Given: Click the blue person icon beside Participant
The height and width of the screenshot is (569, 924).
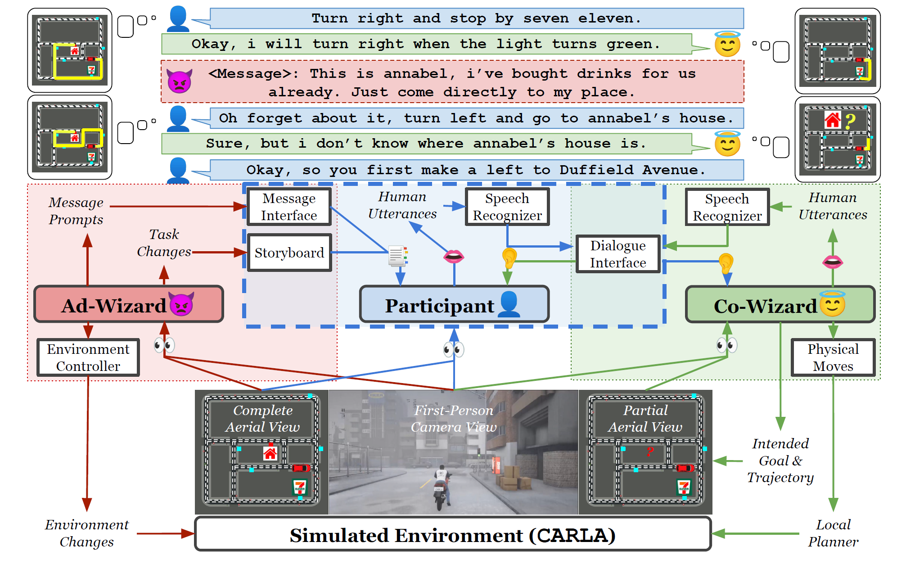Looking at the screenshot, I should pos(509,305).
